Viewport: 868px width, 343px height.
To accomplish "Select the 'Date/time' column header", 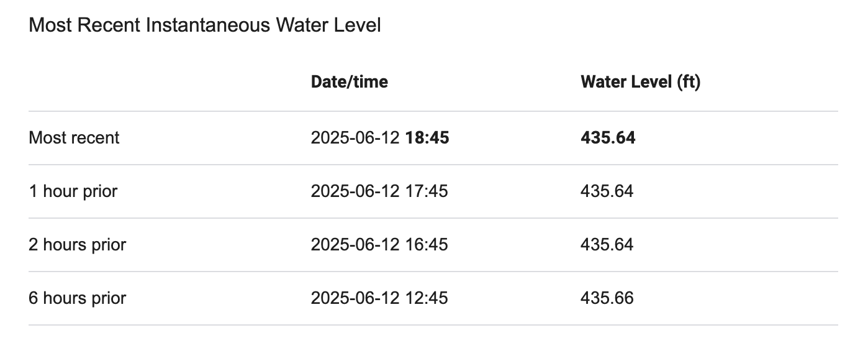I will [x=349, y=82].
